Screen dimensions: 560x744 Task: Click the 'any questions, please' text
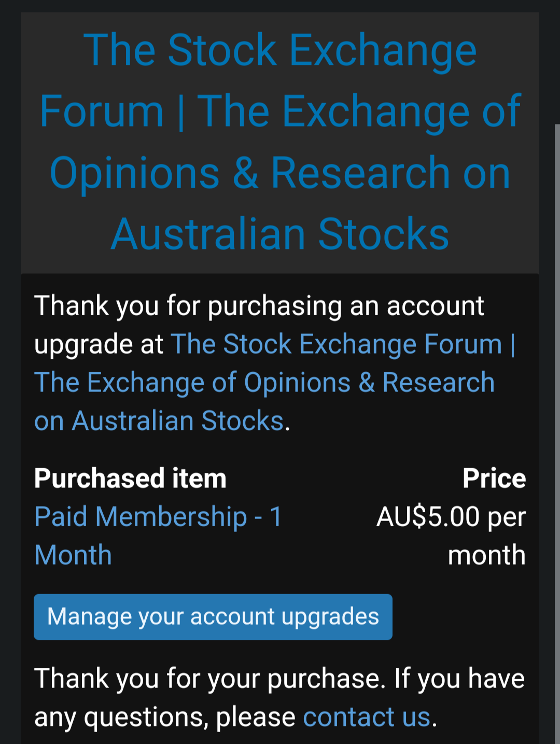164,717
